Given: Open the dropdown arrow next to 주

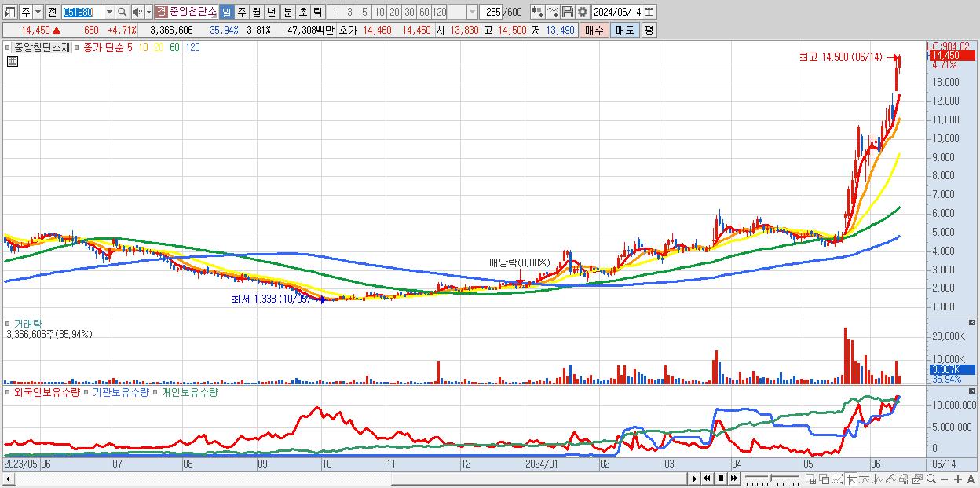Looking at the screenshot, I should point(38,12).
